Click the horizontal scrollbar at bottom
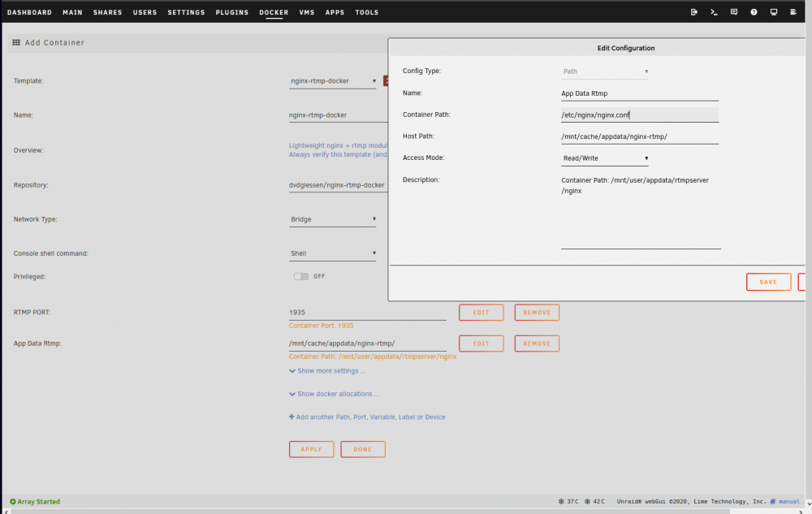The width and height of the screenshot is (812, 514). coord(371,512)
